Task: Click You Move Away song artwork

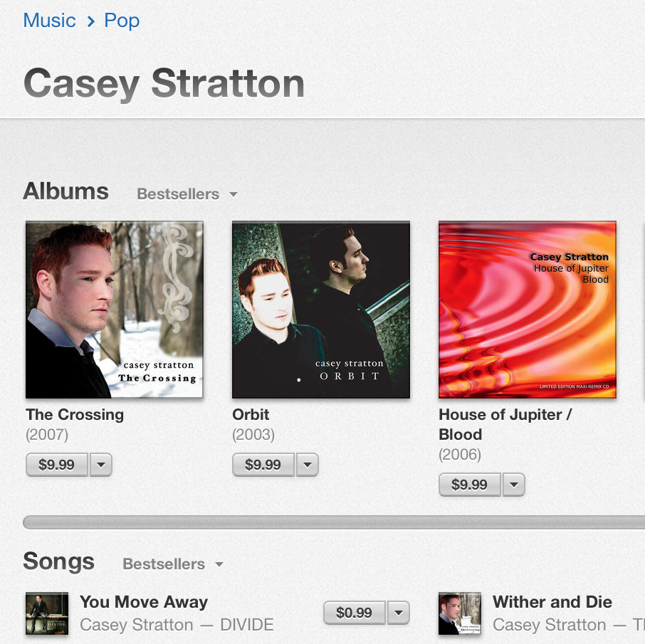Action: pos(47,613)
